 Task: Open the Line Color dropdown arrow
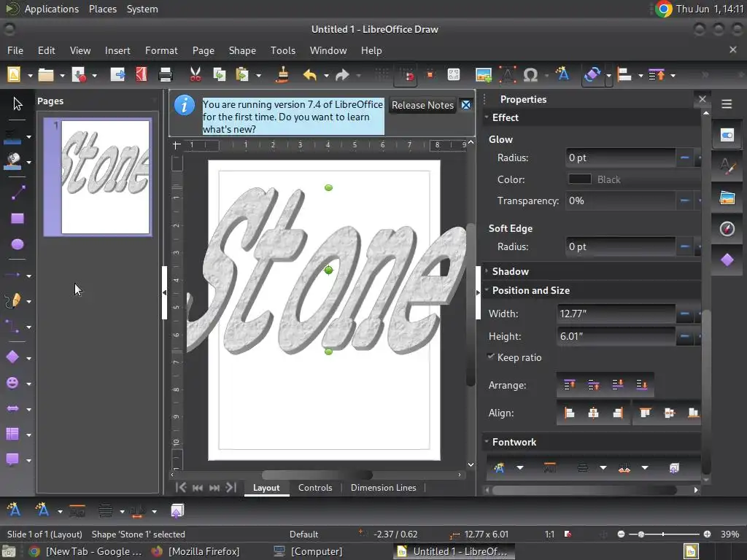29,136
